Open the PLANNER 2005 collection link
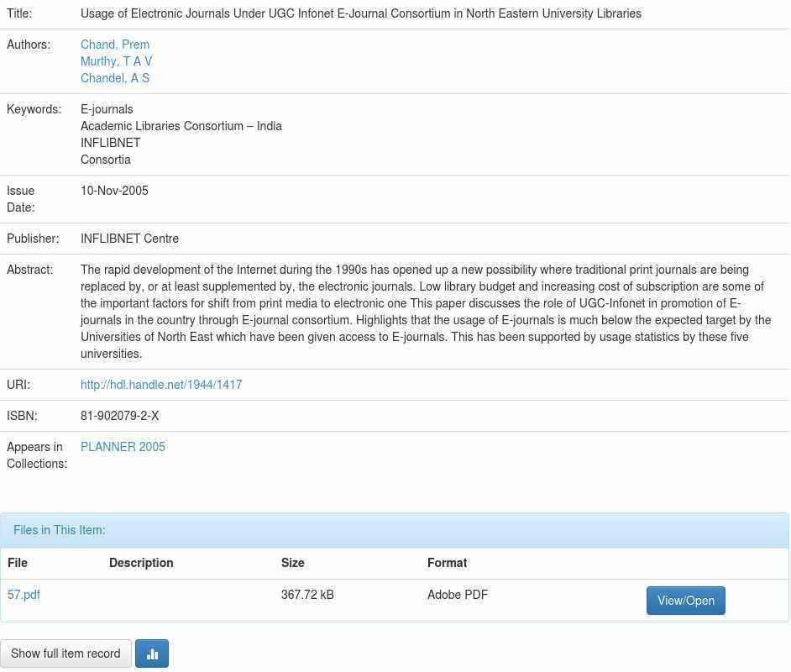The height and width of the screenshot is (672, 791). click(x=123, y=447)
